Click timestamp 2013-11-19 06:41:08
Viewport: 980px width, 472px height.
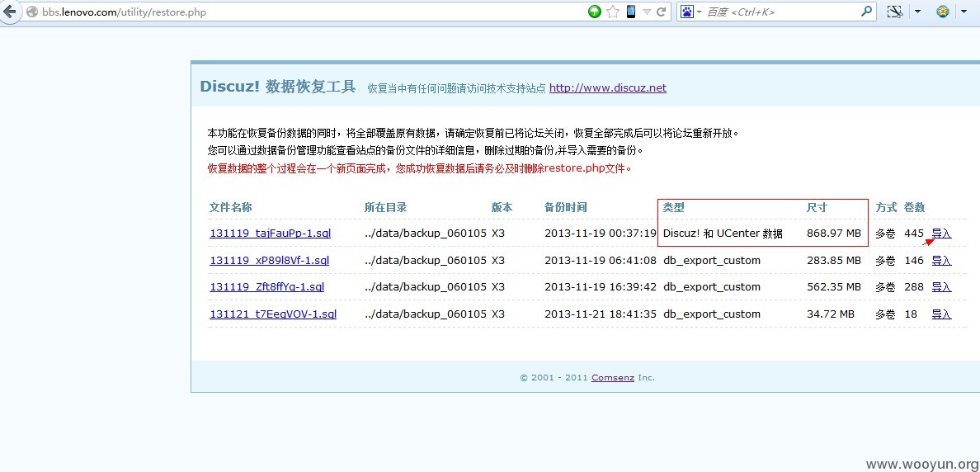pos(601,260)
